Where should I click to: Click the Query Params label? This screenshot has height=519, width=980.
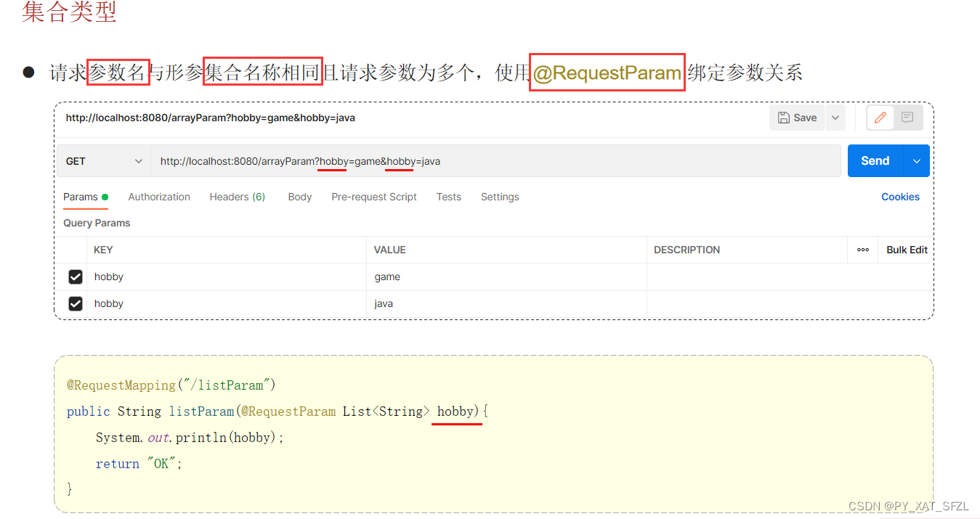coord(97,223)
